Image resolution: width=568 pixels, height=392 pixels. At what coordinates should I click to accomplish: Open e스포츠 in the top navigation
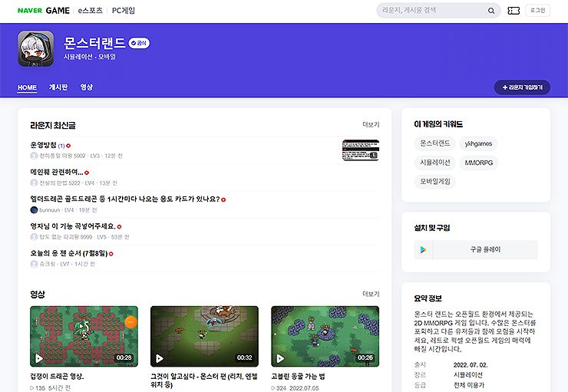coord(91,11)
